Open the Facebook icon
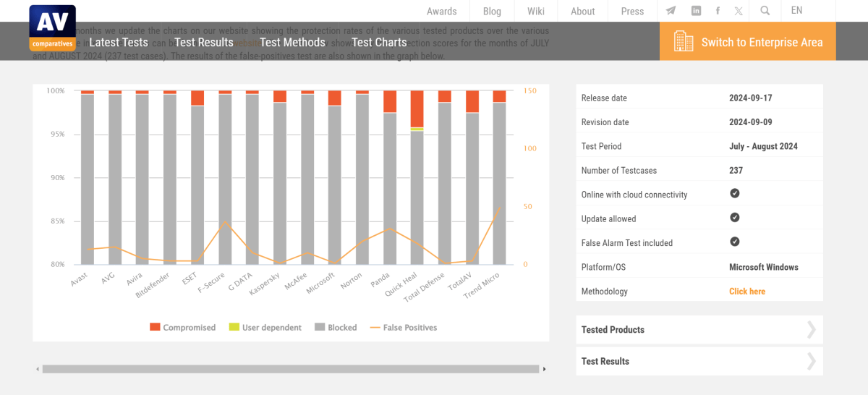Image resolution: width=868 pixels, height=395 pixels. coord(718,11)
